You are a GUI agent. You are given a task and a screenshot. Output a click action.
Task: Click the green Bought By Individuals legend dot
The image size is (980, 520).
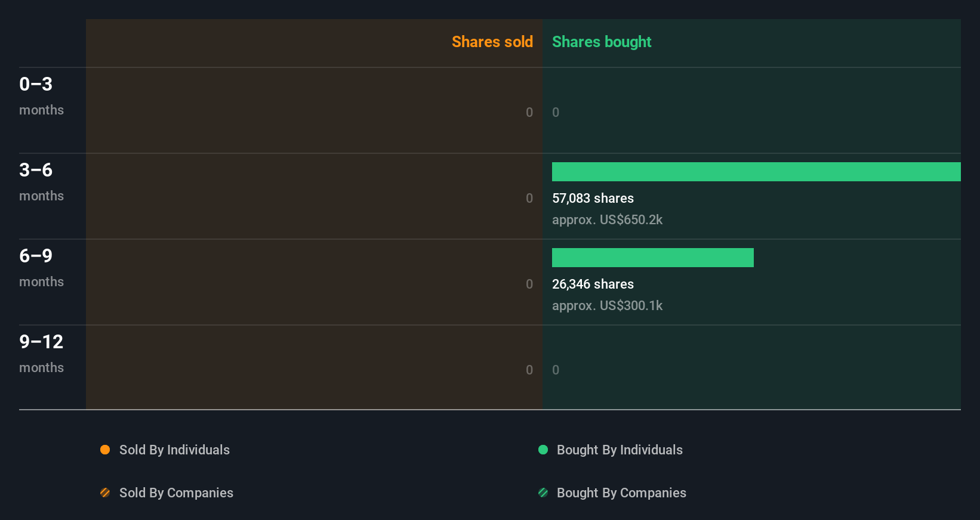pos(543,450)
